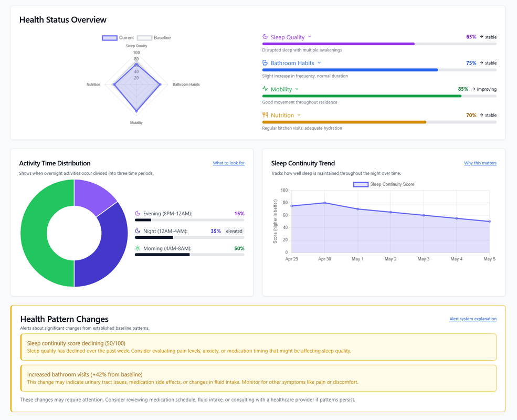Click the Sleep Quality label
Image resolution: width=517 pixels, height=420 pixels.
pos(288,37)
